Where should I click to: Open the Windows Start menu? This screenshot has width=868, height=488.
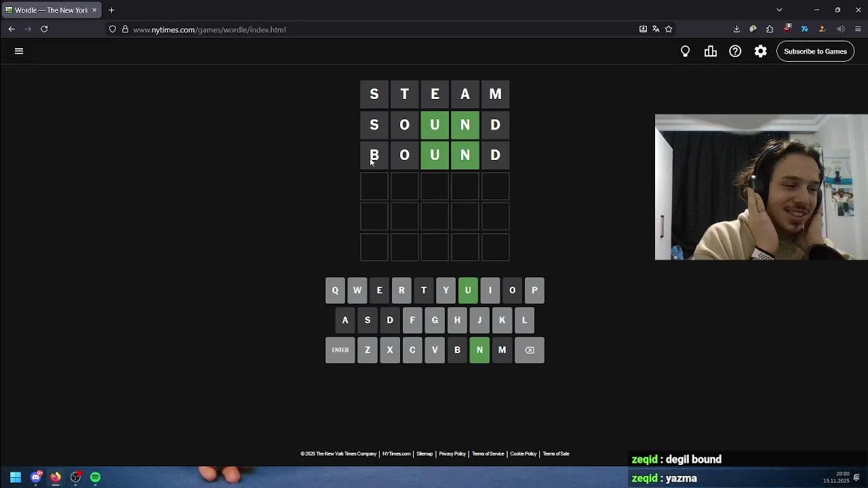tap(16, 477)
